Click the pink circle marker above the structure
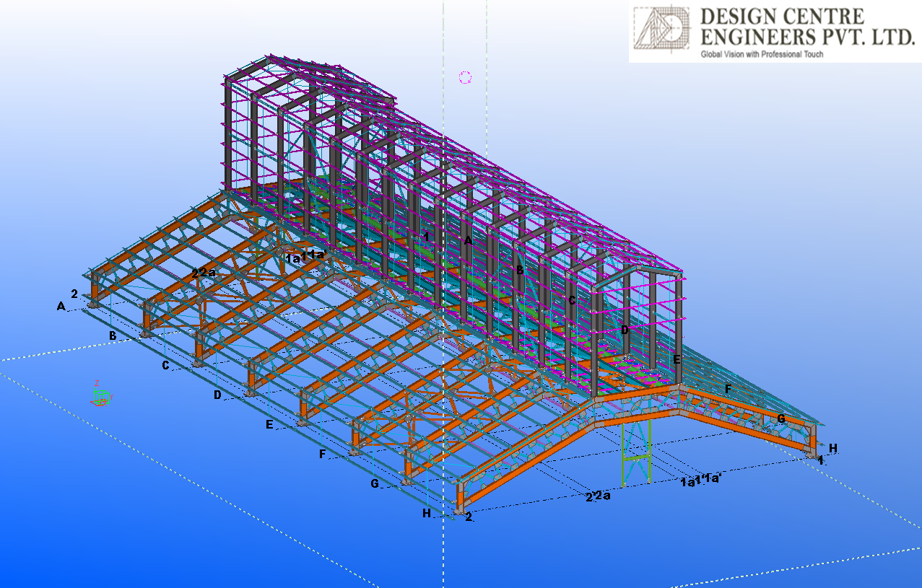 (x=465, y=77)
